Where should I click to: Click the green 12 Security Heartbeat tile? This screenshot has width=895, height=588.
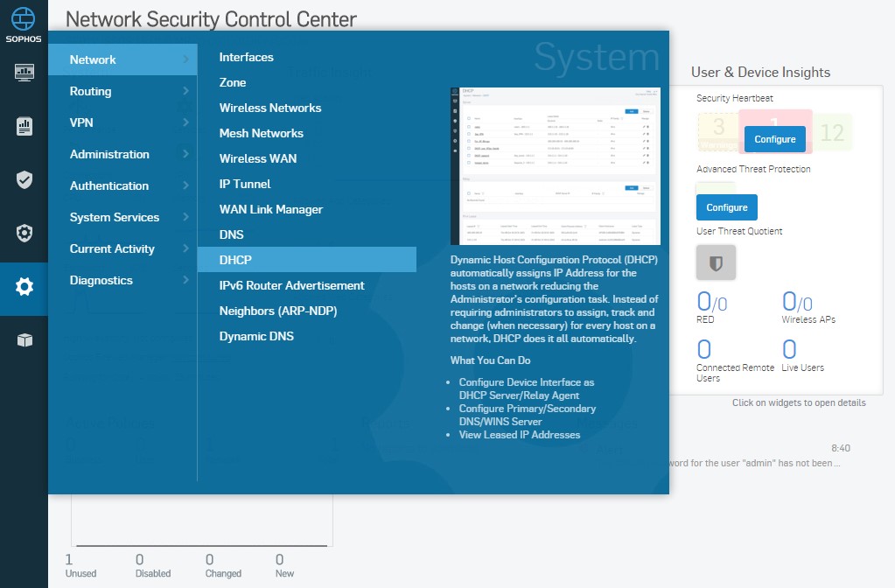click(832, 132)
